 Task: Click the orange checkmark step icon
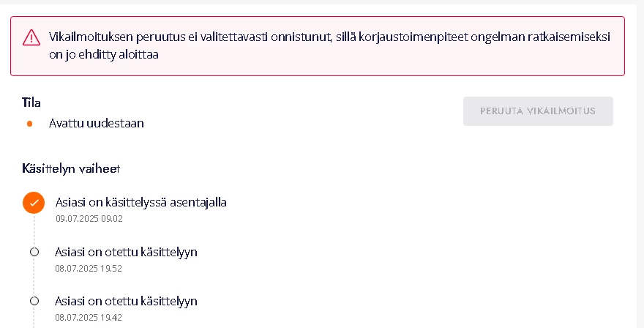(x=34, y=203)
